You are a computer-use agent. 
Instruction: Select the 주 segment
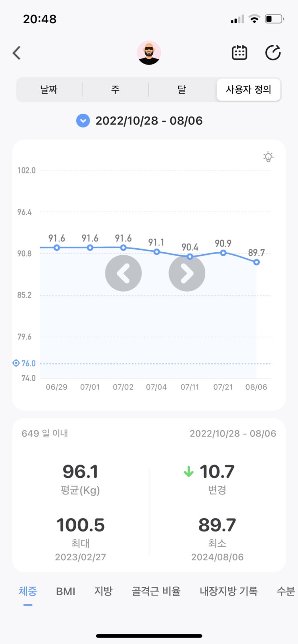116,89
